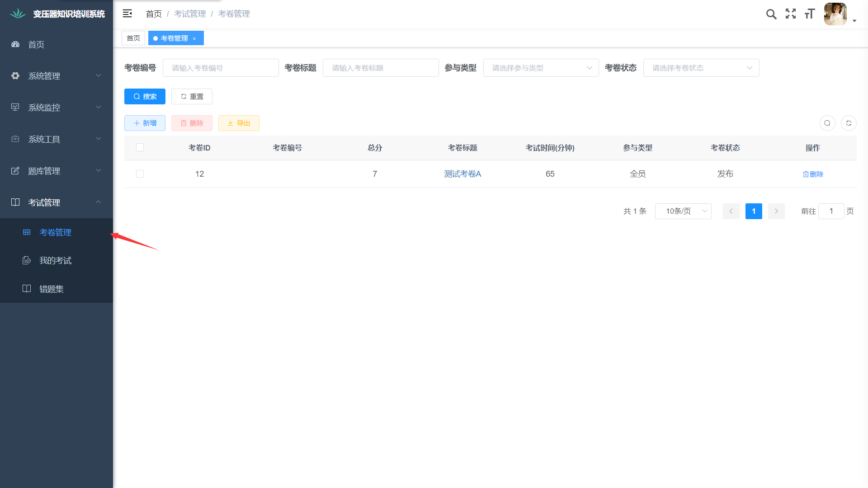Hide search bar with circular search icon
868x488 pixels.
pos(827,123)
